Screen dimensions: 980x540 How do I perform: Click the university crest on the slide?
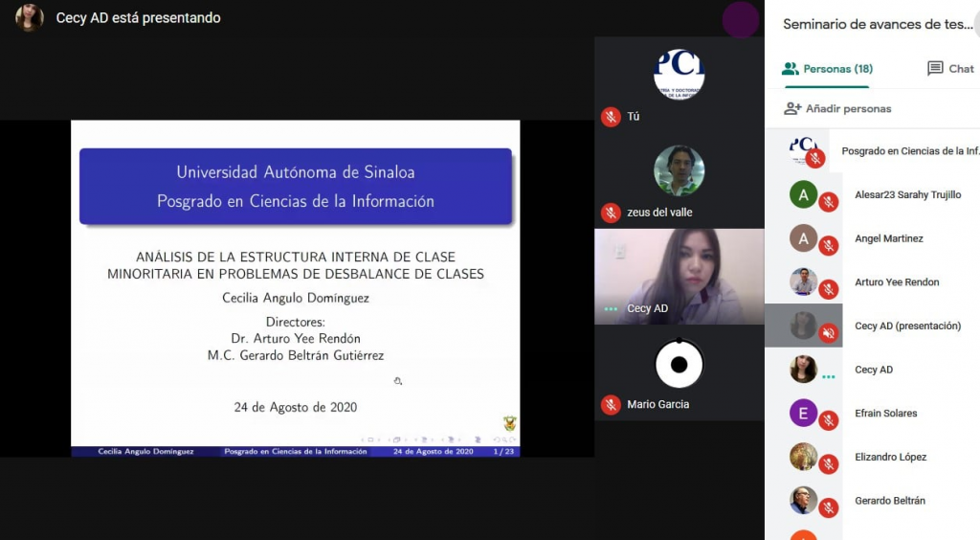(510, 424)
